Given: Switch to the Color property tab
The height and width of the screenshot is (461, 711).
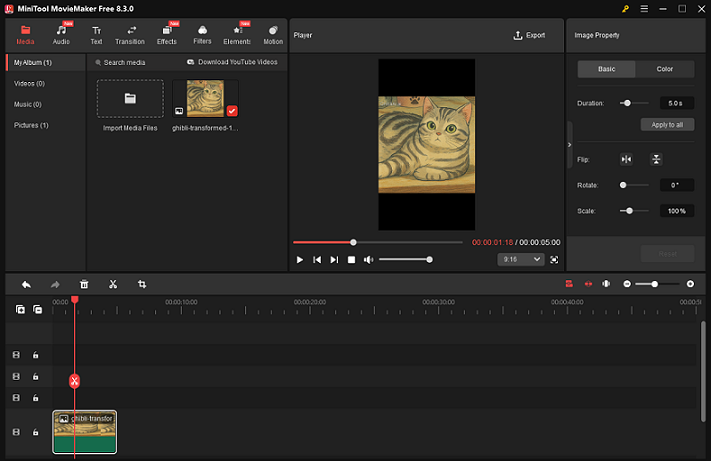Looking at the screenshot, I should point(665,69).
